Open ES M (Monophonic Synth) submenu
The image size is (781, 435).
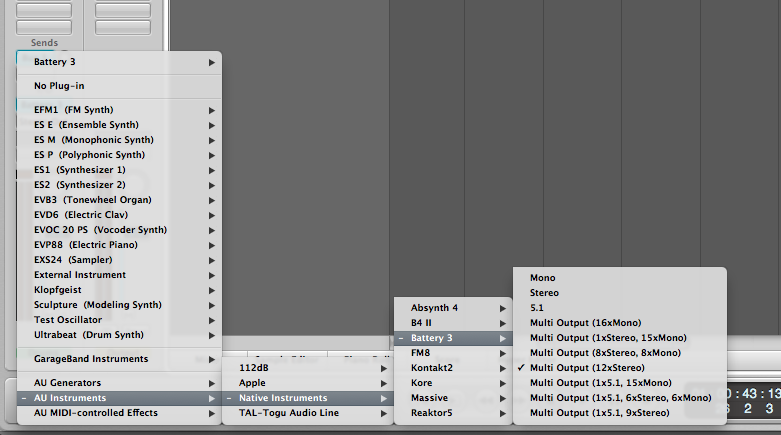[x=120, y=140]
